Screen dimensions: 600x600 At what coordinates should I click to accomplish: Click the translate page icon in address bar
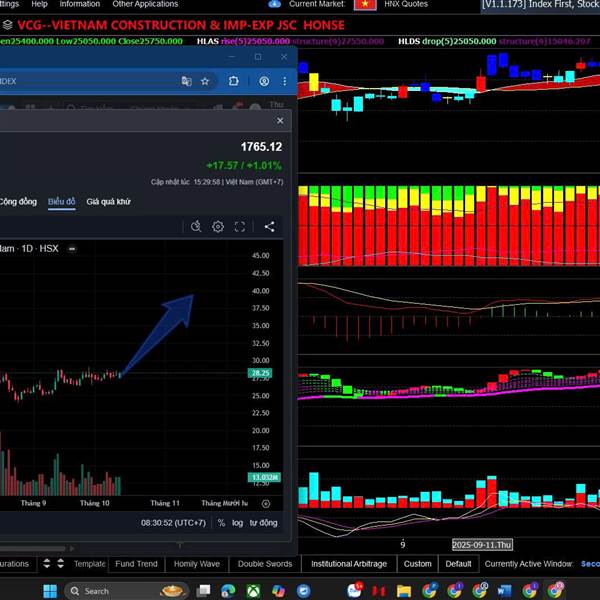pos(186,81)
